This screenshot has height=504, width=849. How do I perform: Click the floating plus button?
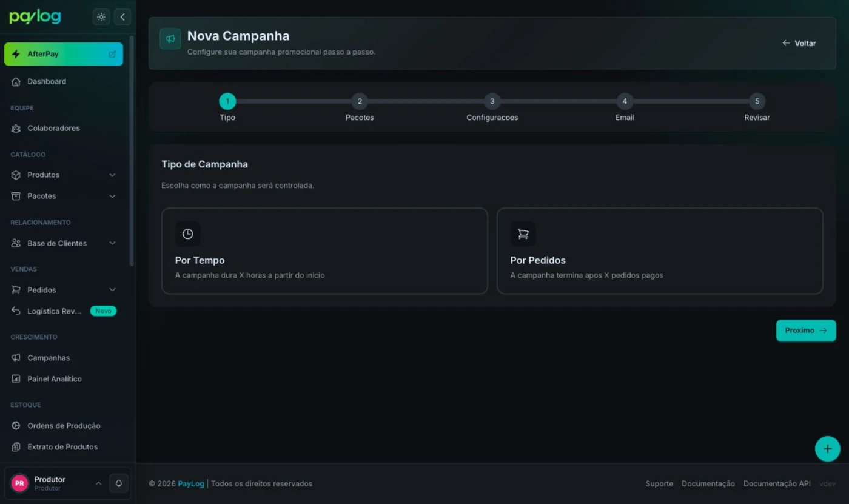(827, 449)
